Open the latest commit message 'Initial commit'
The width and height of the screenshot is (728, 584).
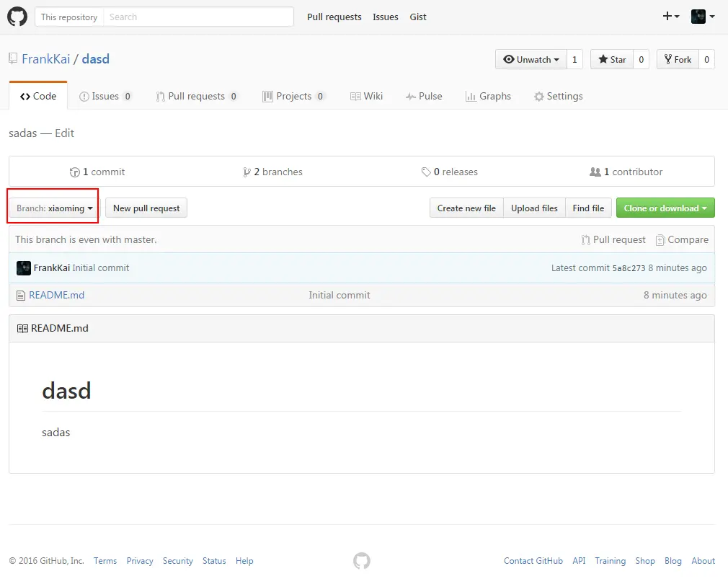[x=101, y=268]
